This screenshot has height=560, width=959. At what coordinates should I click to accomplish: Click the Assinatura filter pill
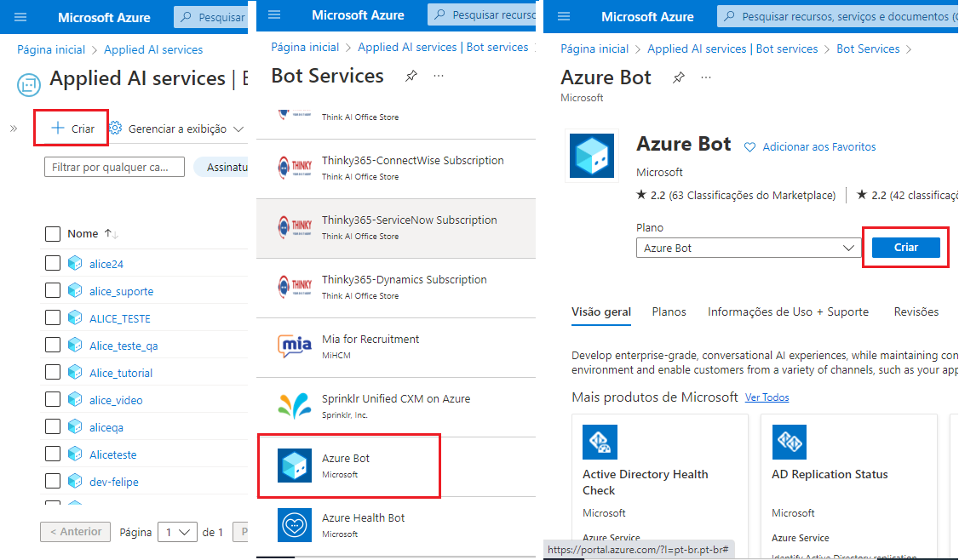pos(221,167)
